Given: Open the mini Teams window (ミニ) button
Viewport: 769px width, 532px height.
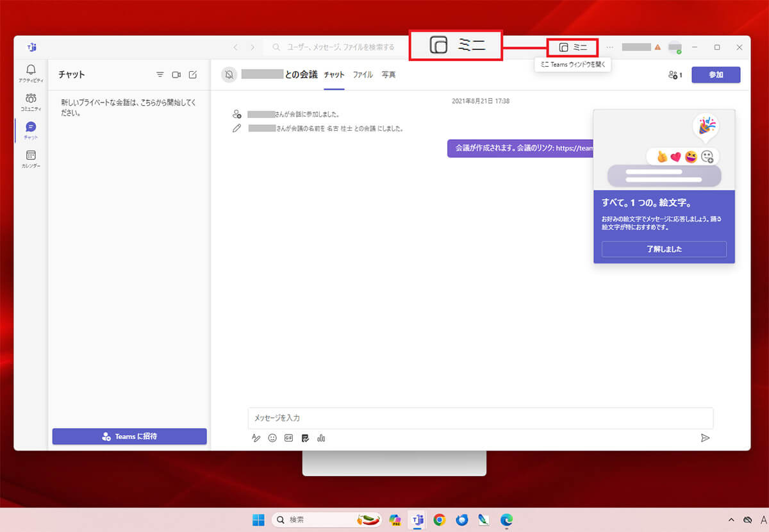Looking at the screenshot, I should point(573,47).
